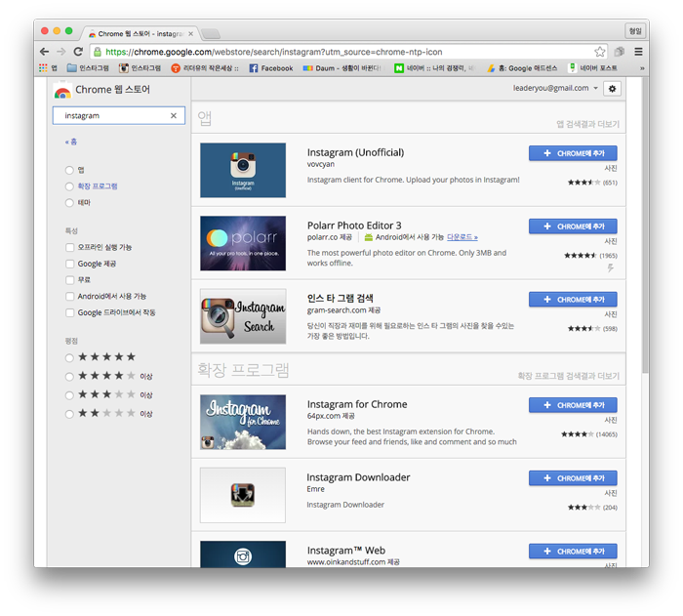This screenshot has height=616, width=683.
Task: Add Polarr Photo Editor 3 to Chrome
Action: pyautogui.click(x=573, y=226)
